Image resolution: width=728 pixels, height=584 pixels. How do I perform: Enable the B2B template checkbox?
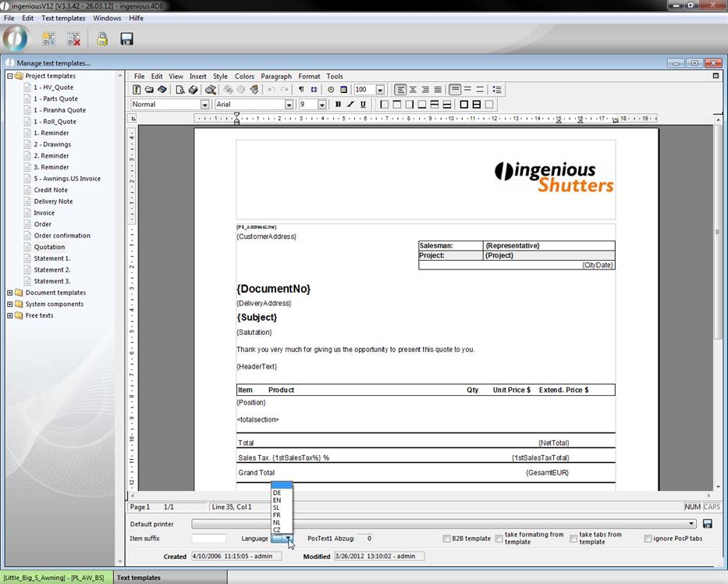click(x=447, y=539)
